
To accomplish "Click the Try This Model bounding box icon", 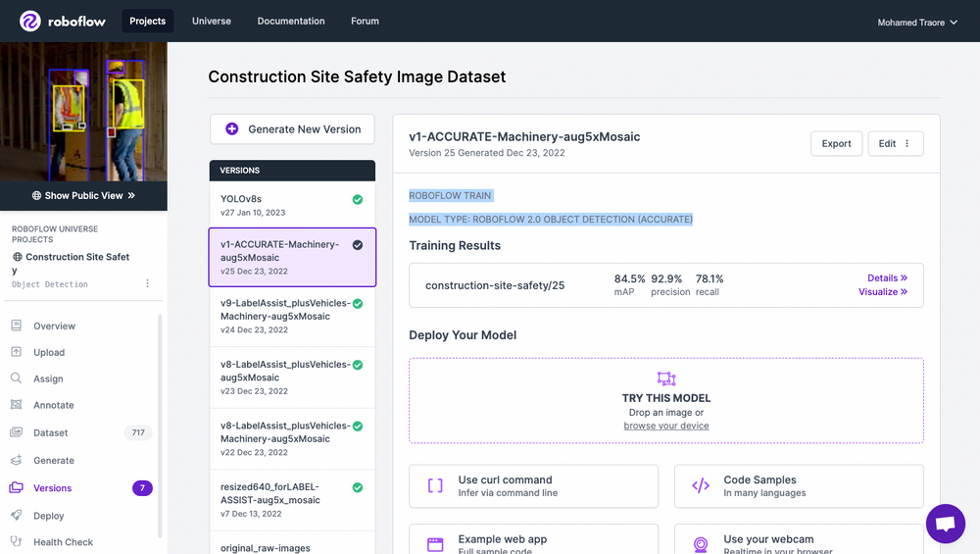I will (x=666, y=378).
